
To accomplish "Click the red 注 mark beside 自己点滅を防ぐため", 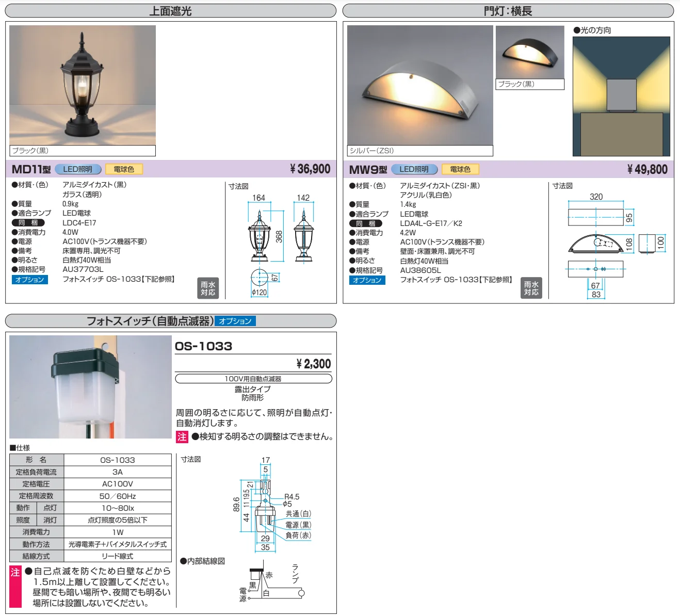I will pyautogui.click(x=15, y=587).
